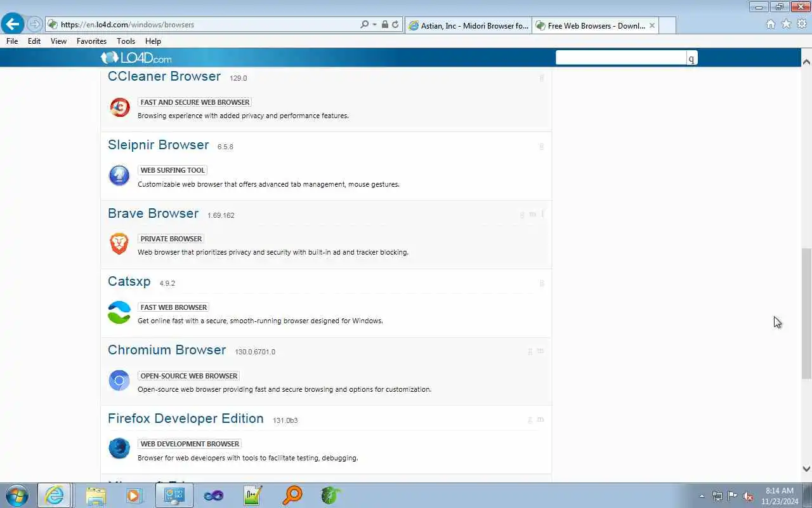Click the scrollbar up arrow
The height and width of the screenshot is (508, 812).
pos(806,62)
